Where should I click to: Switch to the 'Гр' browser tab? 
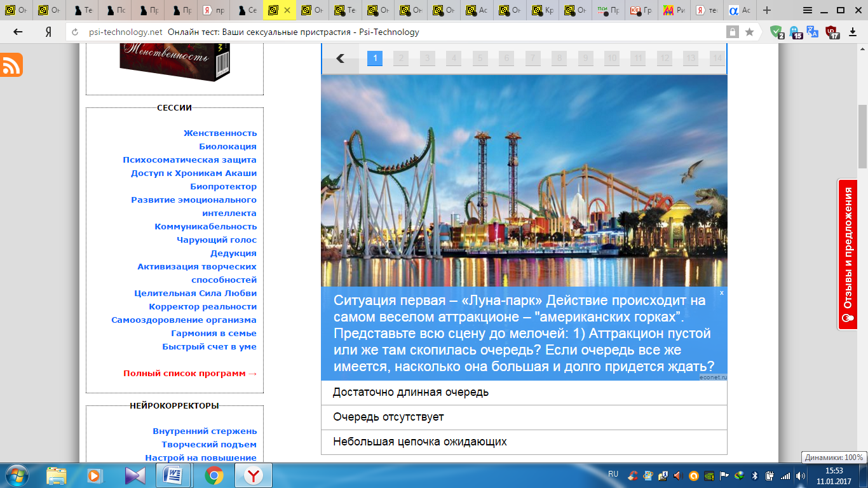pos(643,10)
